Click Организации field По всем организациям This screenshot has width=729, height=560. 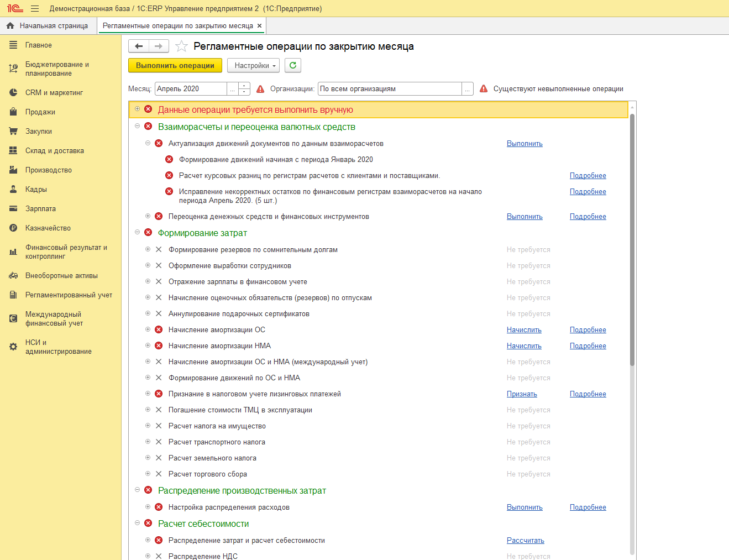coord(390,88)
